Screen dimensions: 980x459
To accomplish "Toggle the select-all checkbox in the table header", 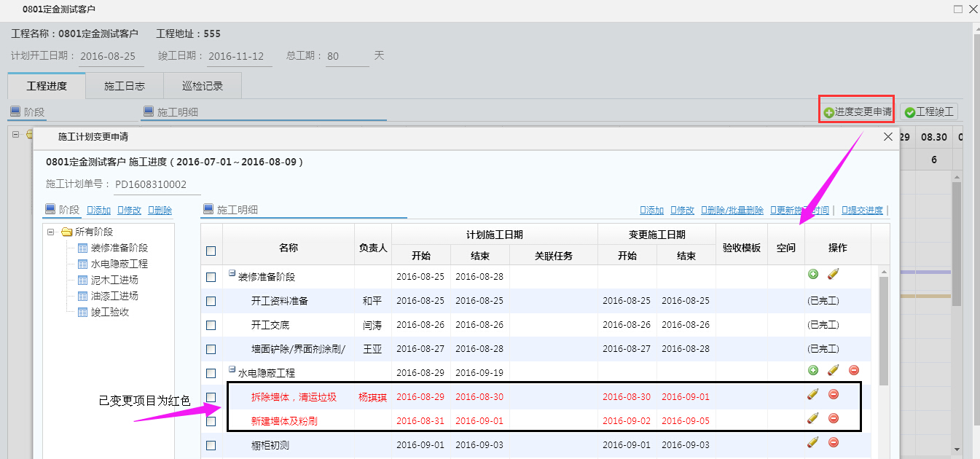I will (x=211, y=250).
